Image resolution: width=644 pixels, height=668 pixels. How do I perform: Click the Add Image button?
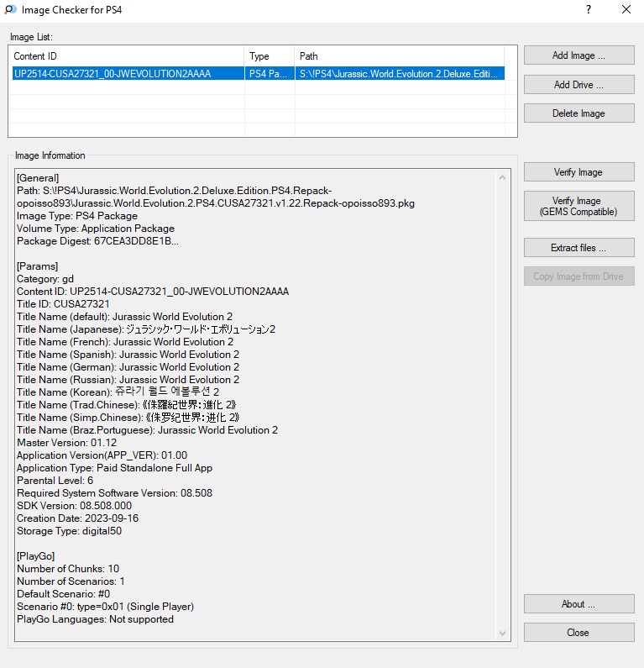(x=579, y=55)
